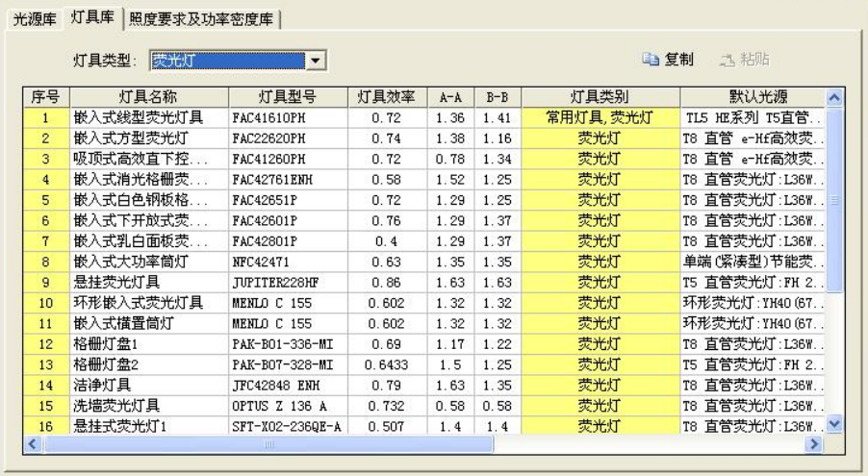
Task: Click the table scroll down arrow
Action: tap(834, 424)
